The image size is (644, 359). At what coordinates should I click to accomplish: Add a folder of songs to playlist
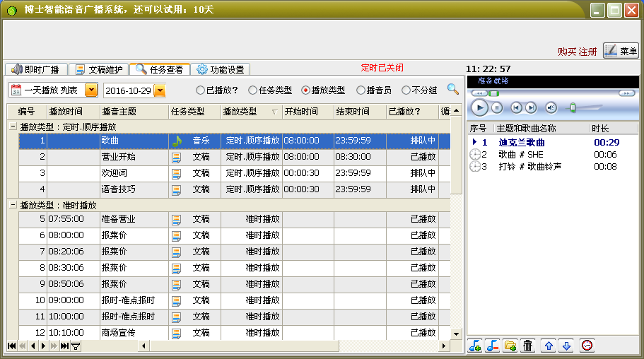[510, 346]
